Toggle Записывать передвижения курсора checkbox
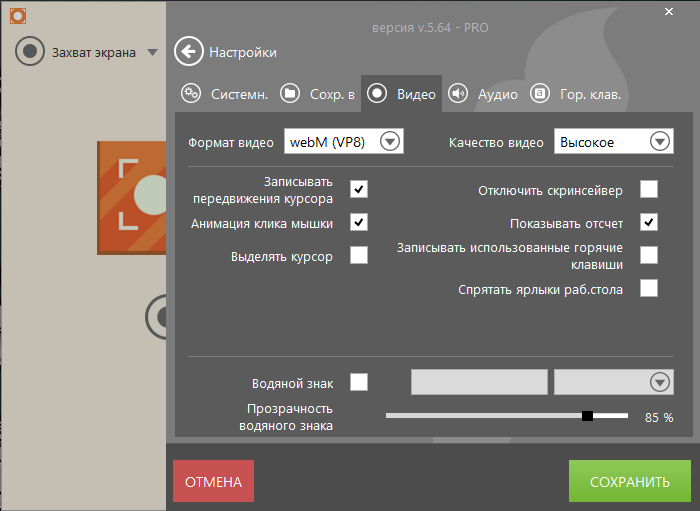 359,189
